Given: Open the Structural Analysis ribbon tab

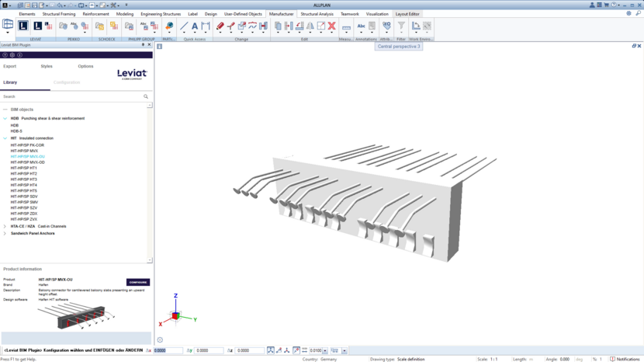Looking at the screenshot, I should tap(317, 14).
